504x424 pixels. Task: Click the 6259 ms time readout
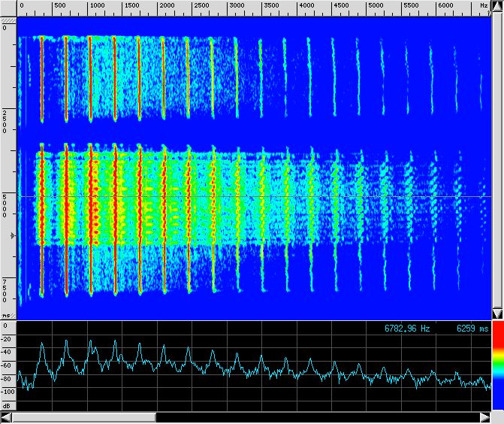[x=472, y=329]
